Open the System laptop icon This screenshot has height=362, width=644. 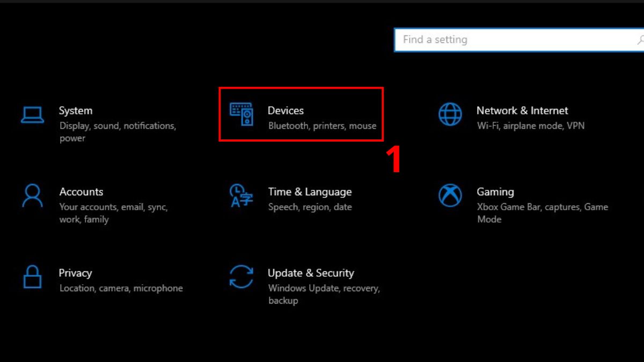click(32, 115)
